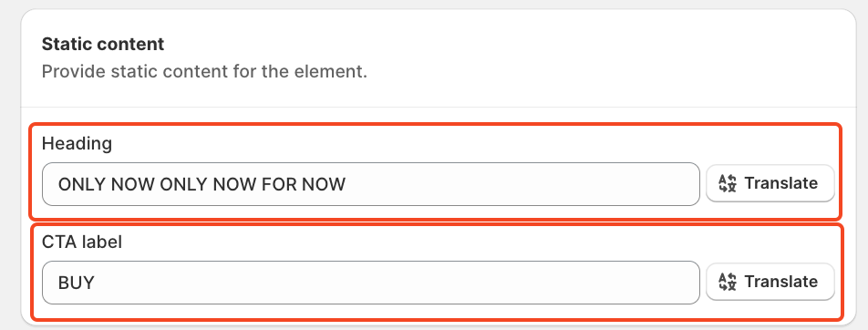Click the translate icon beside the Heading field

point(728,183)
